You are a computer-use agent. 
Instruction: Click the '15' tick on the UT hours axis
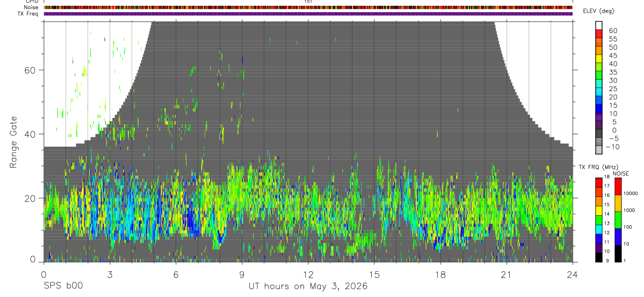(x=374, y=274)
